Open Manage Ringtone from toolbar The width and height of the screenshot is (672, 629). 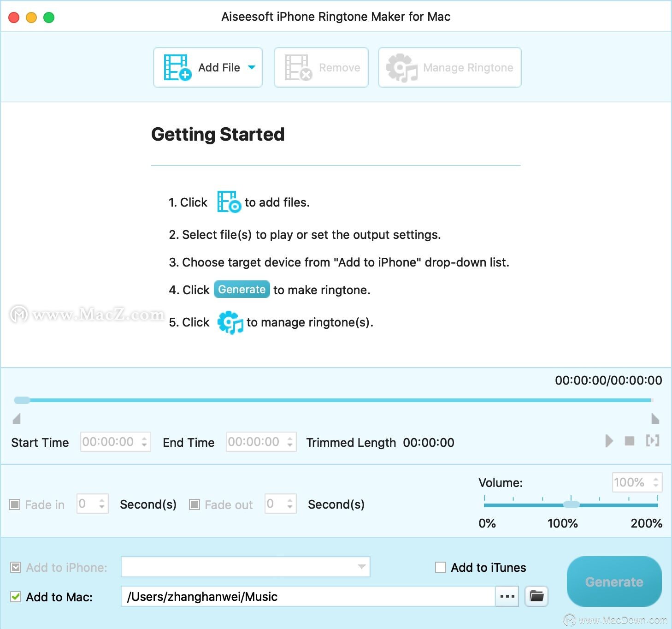tap(449, 67)
